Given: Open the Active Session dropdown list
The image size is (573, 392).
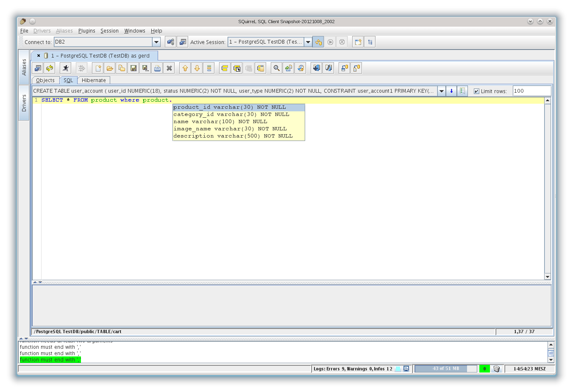Looking at the screenshot, I should pyautogui.click(x=308, y=41).
